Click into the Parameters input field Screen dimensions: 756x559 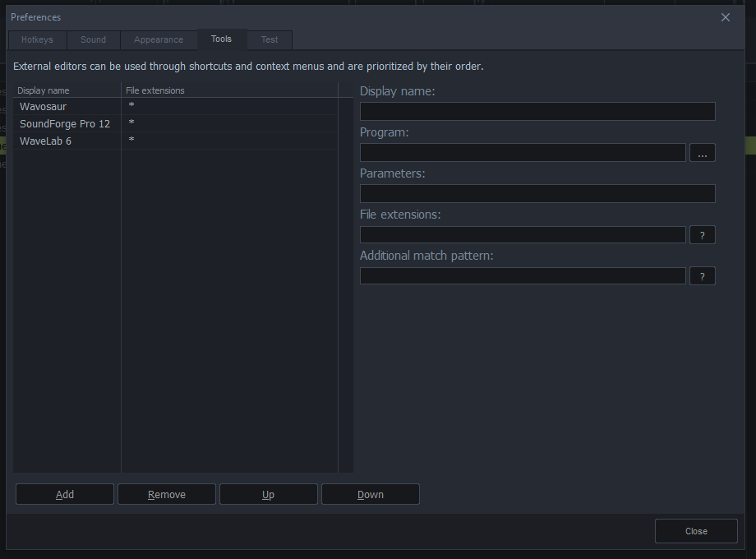537,194
